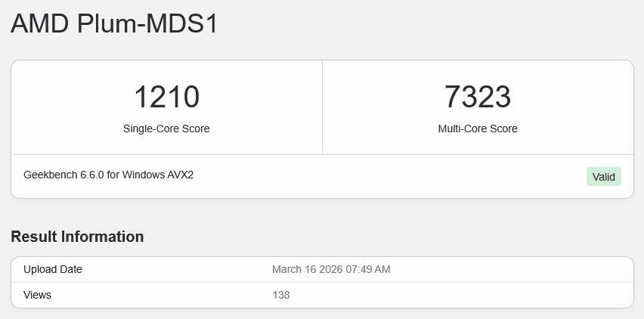Click the Result Information heading
644x319 pixels.
tap(77, 237)
